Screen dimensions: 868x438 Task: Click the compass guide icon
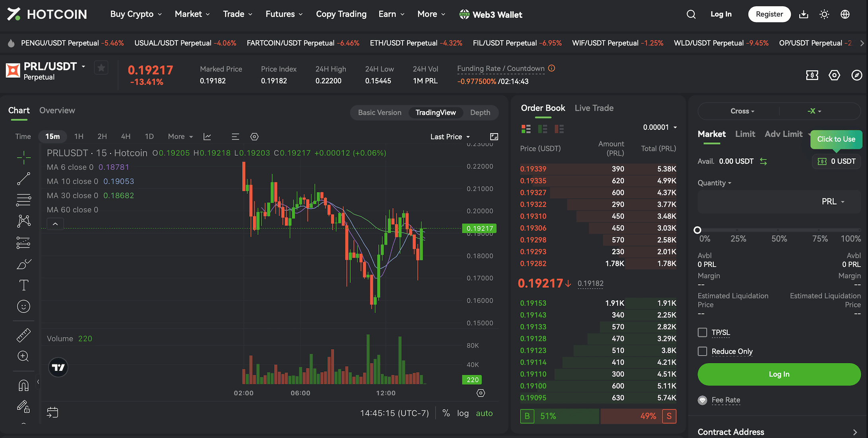[856, 75]
